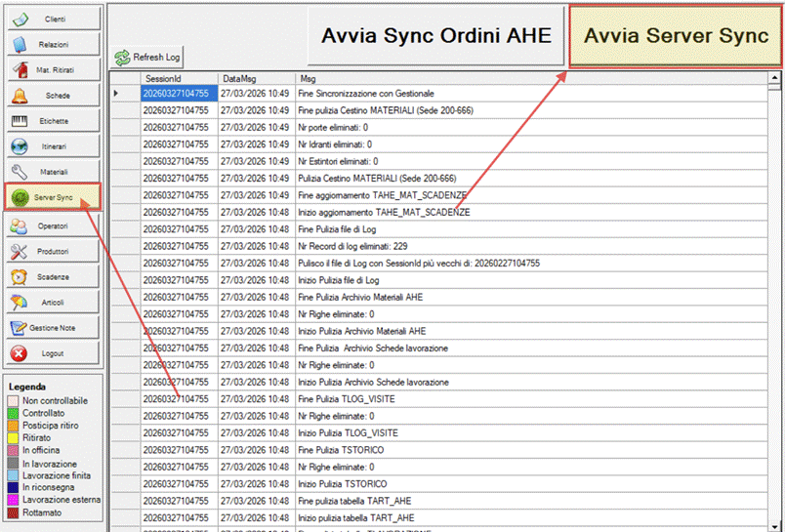785x532 pixels.
Task: Open Mat. Ritirati with the extinguisher icon
Action: [54, 70]
